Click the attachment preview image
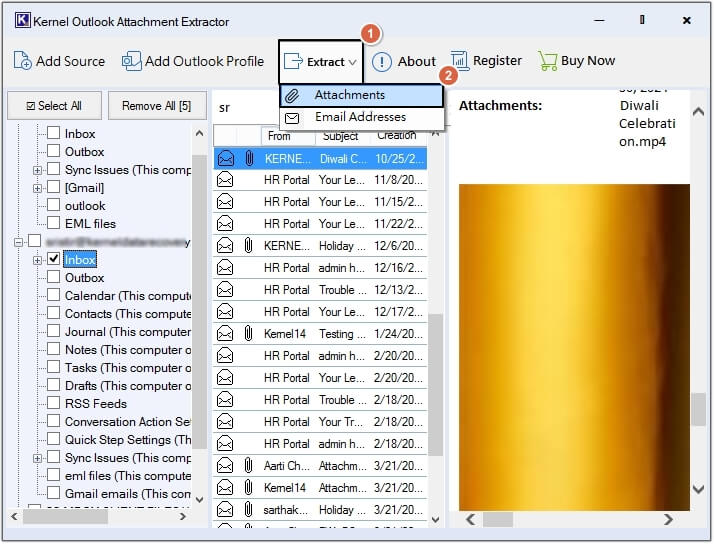The height and width of the screenshot is (544, 714). (574, 347)
